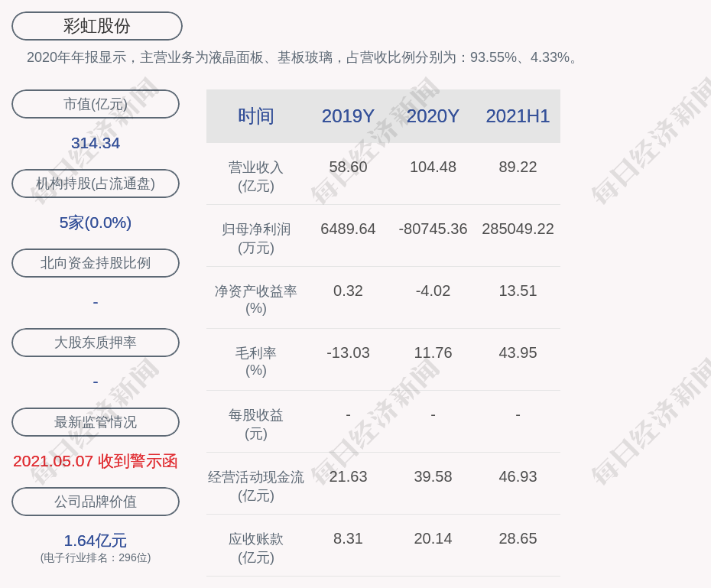
Task: Click the 2020Y column header
Action: [x=433, y=116]
